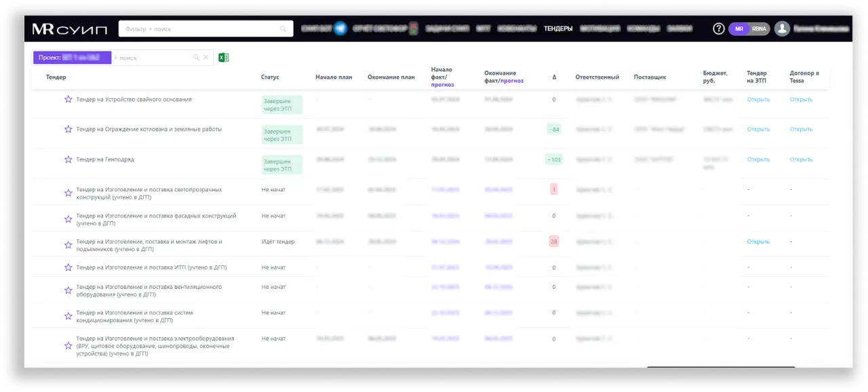The height and width of the screenshot is (392, 868).
Task: Star the Генподряд tender as favorite
Action: 68,159
